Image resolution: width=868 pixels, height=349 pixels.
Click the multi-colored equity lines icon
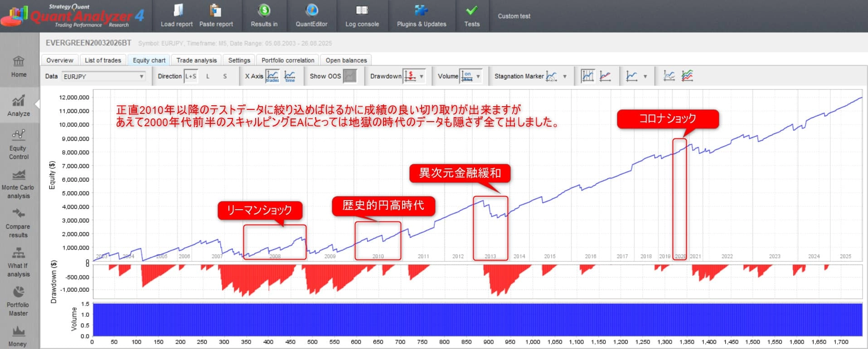tap(687, 76)
